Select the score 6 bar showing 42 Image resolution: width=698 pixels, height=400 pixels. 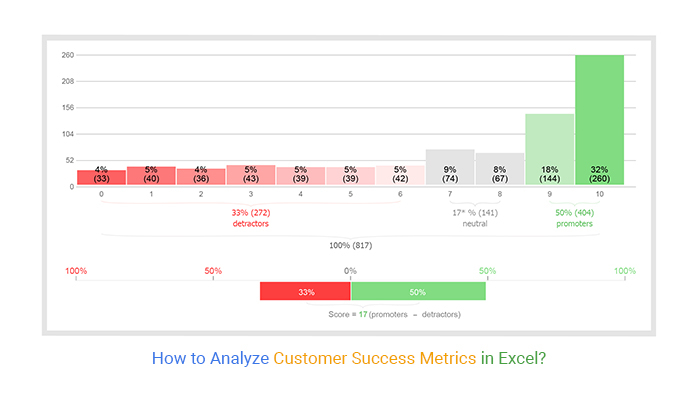click(400, 175)
